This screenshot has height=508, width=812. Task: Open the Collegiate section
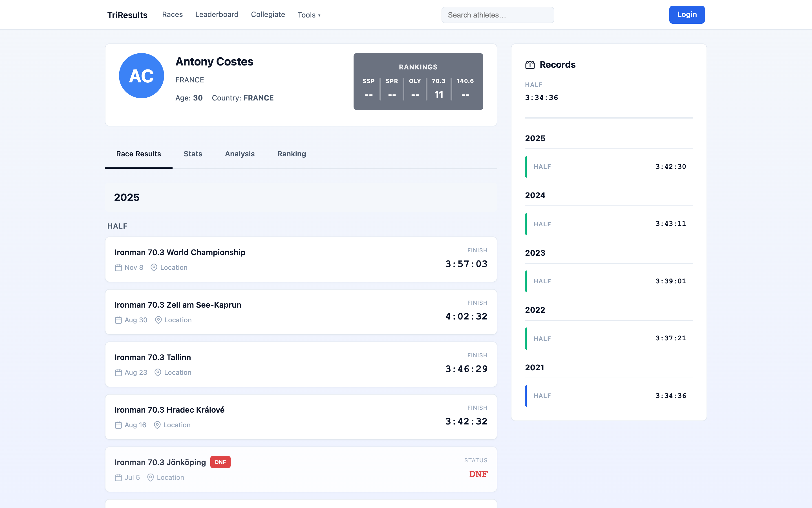click(x=268, y=14)
